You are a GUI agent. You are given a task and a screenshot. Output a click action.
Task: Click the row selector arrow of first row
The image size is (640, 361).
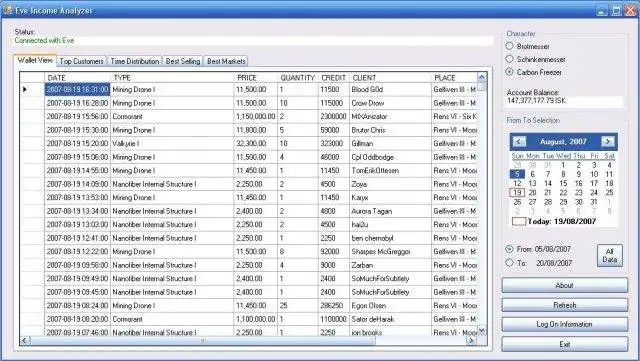[25, 89]
